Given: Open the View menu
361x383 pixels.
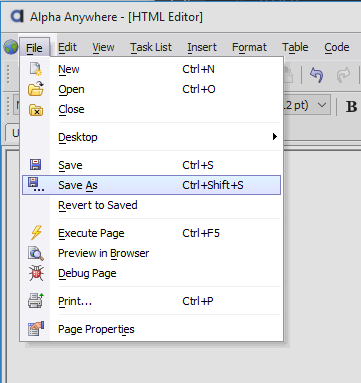Looking at the screenshot, I should 103,47.
